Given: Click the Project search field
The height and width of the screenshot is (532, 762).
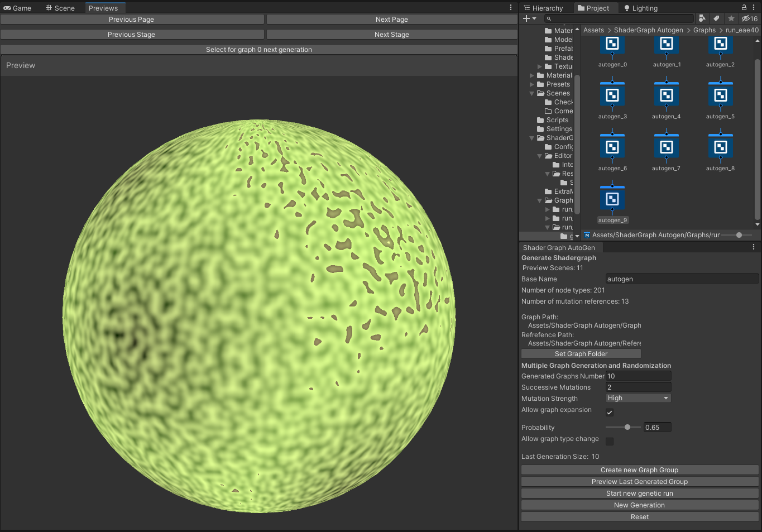Looking at the screenshot, I should click(619, 18).
